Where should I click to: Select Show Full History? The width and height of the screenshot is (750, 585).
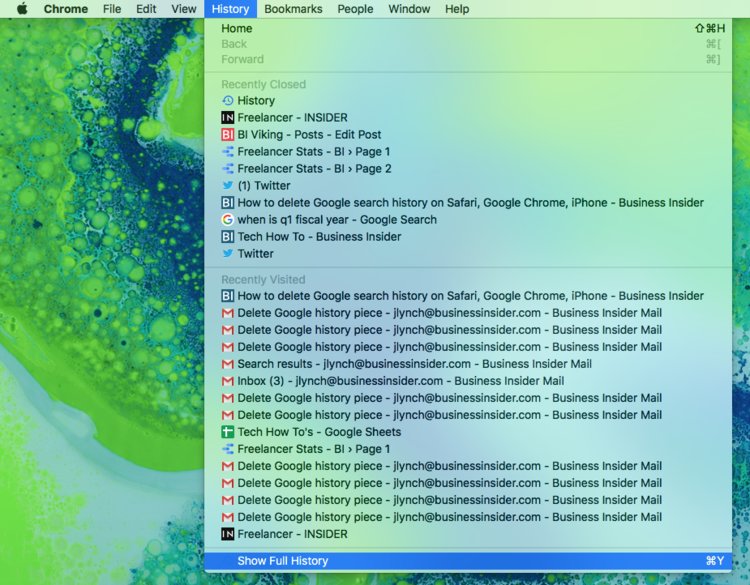point(282,561)
